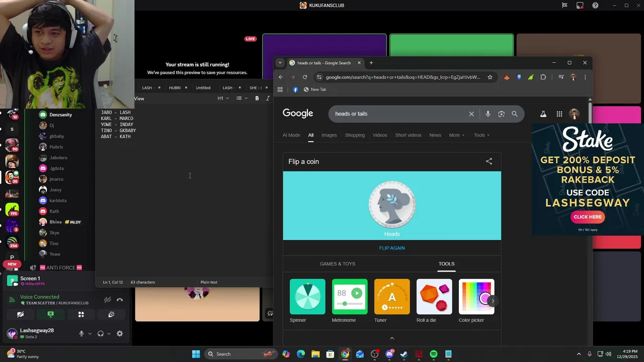The image size is (644, 362).
Task: Open the Untitled tab in Notepad
Action: coord(203,88)
